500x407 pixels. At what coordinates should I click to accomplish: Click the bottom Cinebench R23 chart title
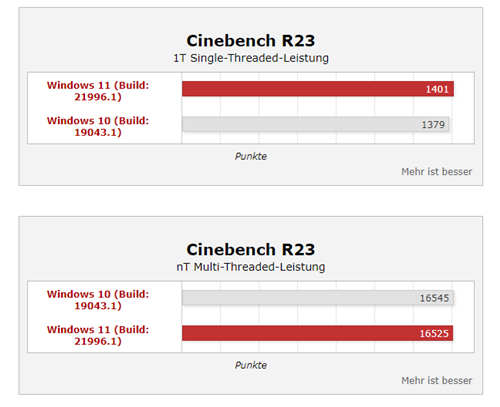point(251,250)
